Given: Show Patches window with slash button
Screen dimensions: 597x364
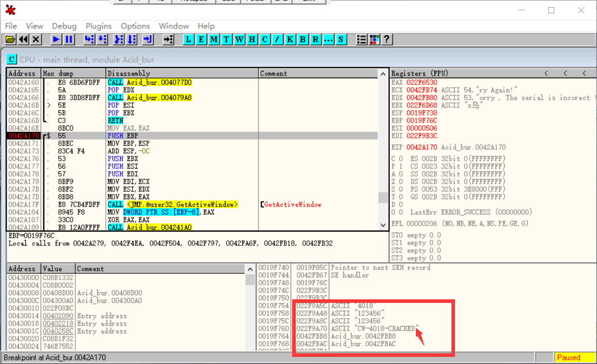Looking at the screenshot, I should (277, 39).
